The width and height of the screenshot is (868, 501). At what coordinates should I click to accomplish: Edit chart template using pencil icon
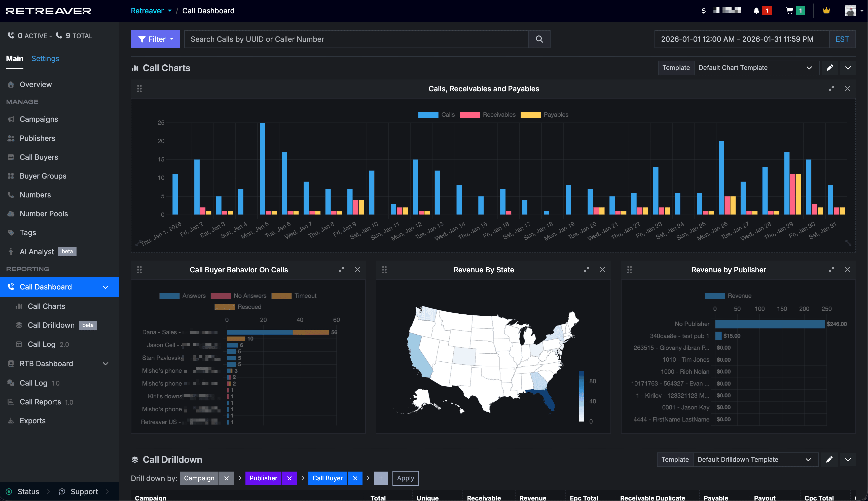pyautogui.click(x=830, y=68)
